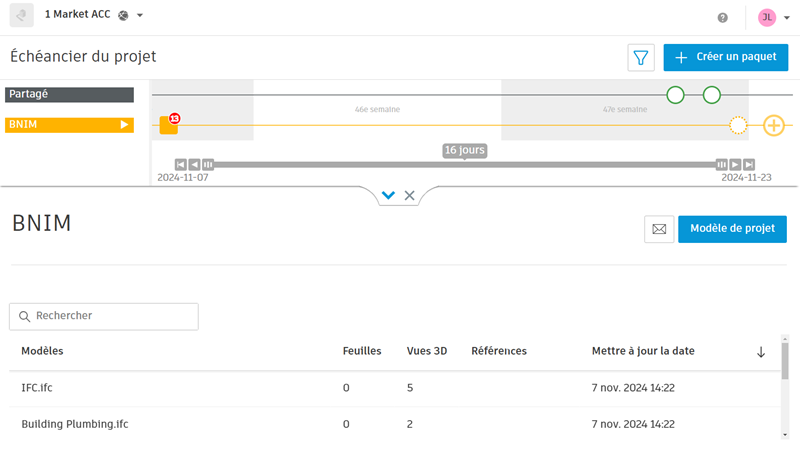Step the end date forward one arrow
This screenshot has height=450, width=800.
[x=735, y=164]
